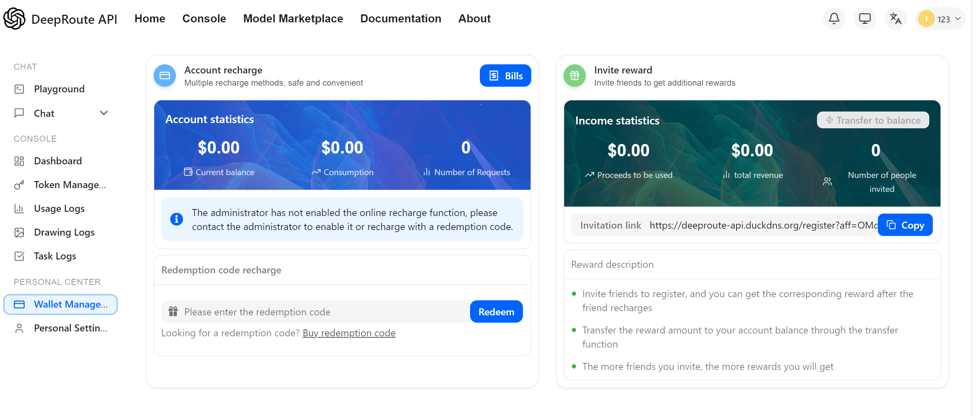
Task: Click the Drawing Logs image icon
Action: click(x=19, y=232)
